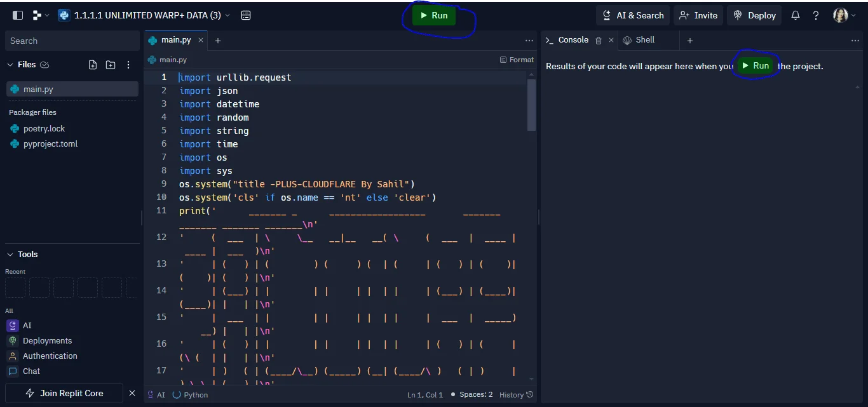This screenshot has width=868, height=407.
Task: Open the Deploy button
Action: 755,15
